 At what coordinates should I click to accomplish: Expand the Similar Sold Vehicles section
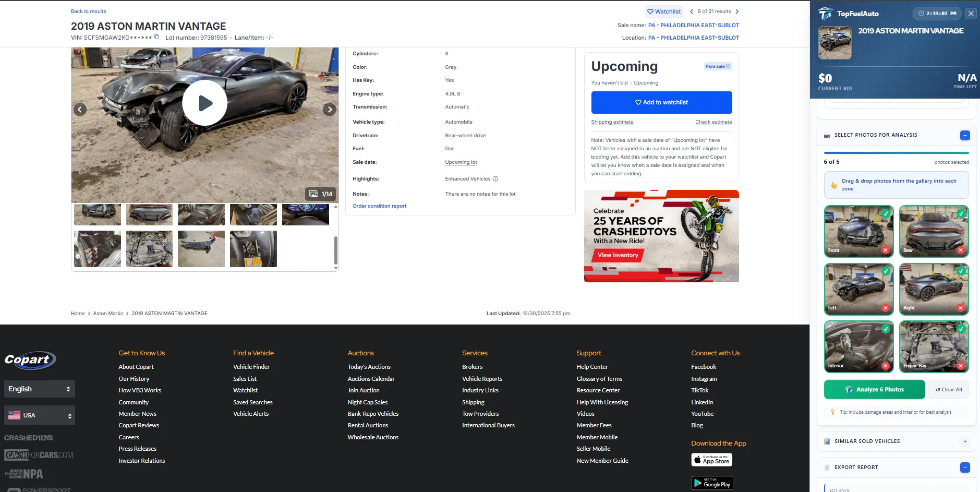pos(965,441)
